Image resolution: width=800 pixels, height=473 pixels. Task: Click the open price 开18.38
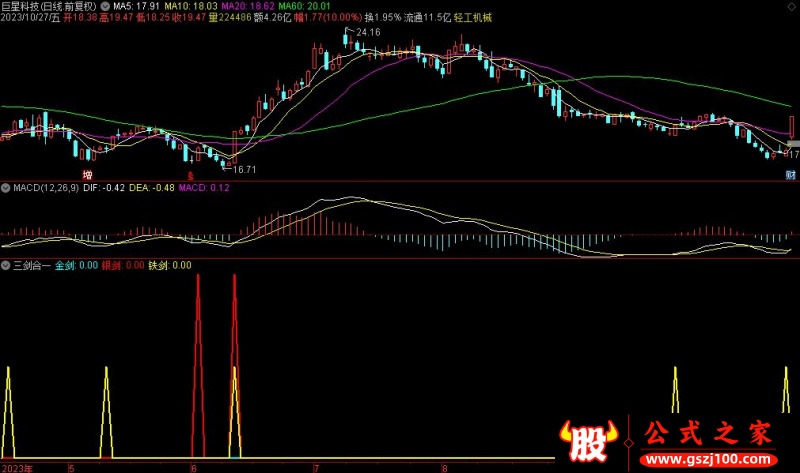point(81,18)
